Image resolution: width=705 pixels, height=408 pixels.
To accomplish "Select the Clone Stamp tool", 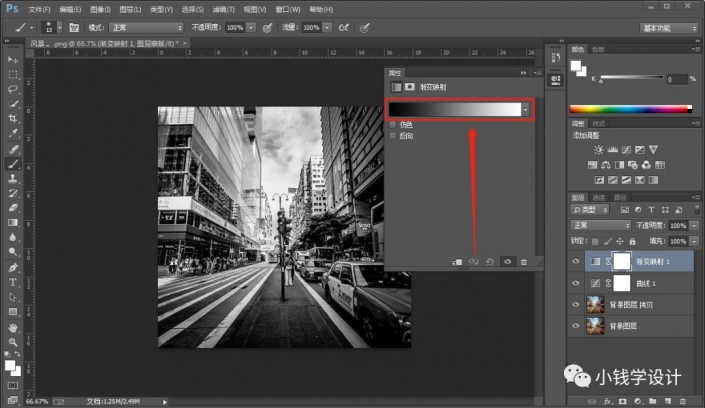I will pos(13,179).
